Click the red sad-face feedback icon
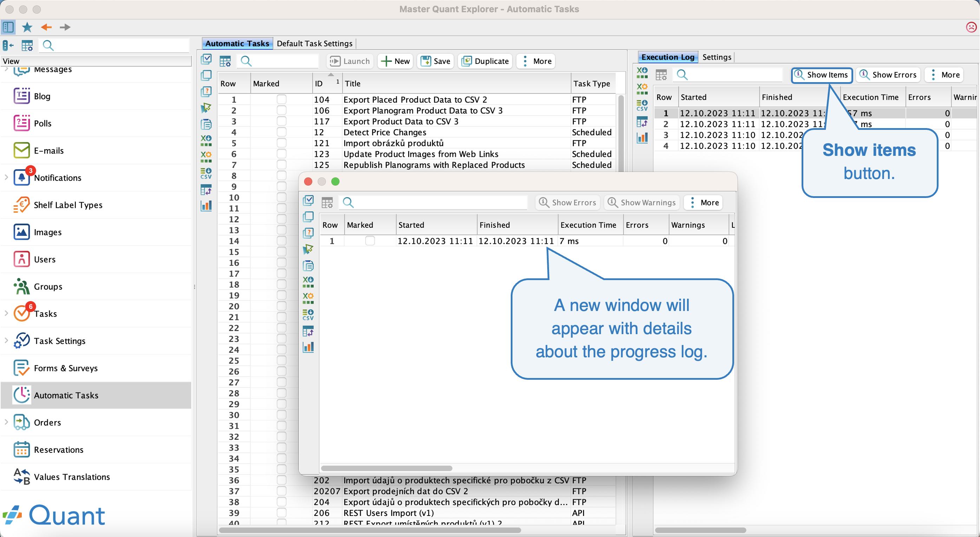Image resolution: width=980 pixels, height=537 pixels. click(x=971, y=27)
